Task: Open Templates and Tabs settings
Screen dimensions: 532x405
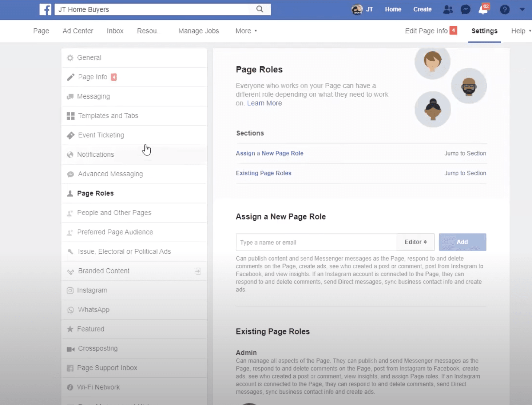Action: pyautogui.click(x=134, y=116)
